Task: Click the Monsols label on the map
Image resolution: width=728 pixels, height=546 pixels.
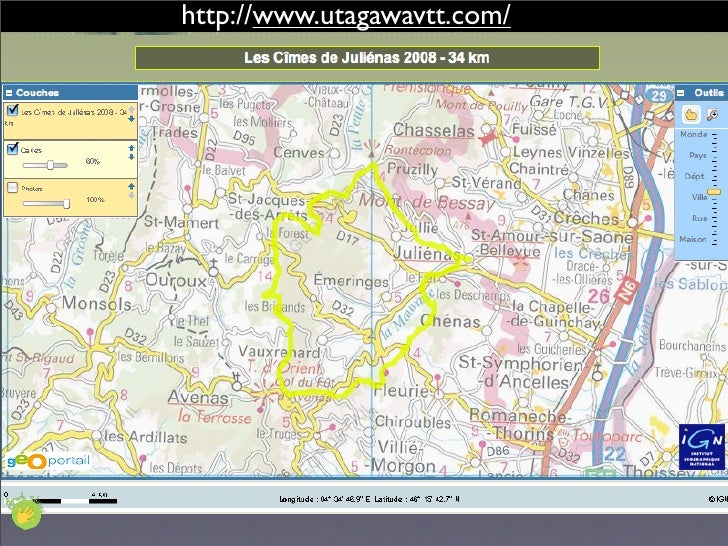Action: click(97, 303)
